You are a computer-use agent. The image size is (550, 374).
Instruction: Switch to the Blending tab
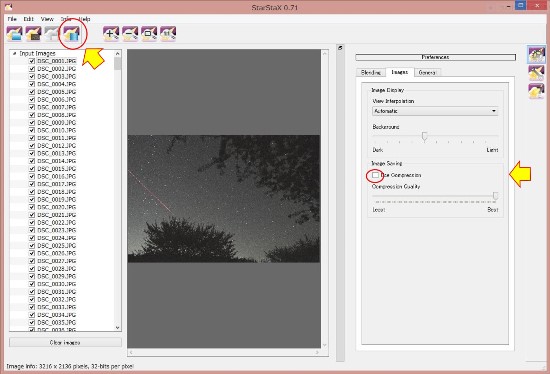coord(371,72)
